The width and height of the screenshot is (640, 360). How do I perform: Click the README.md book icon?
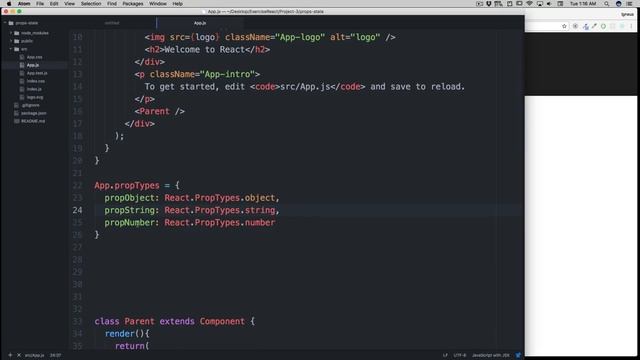click(x=16, y=121)
